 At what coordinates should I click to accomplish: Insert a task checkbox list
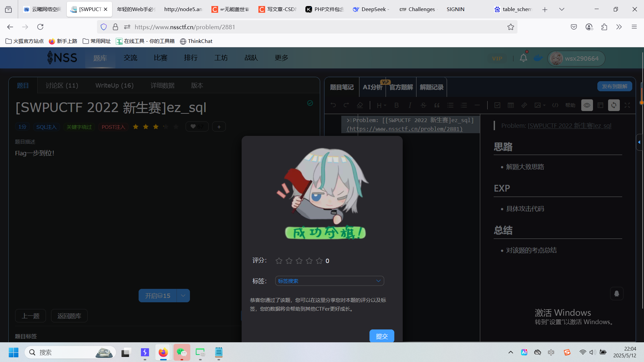click(497, 105)
